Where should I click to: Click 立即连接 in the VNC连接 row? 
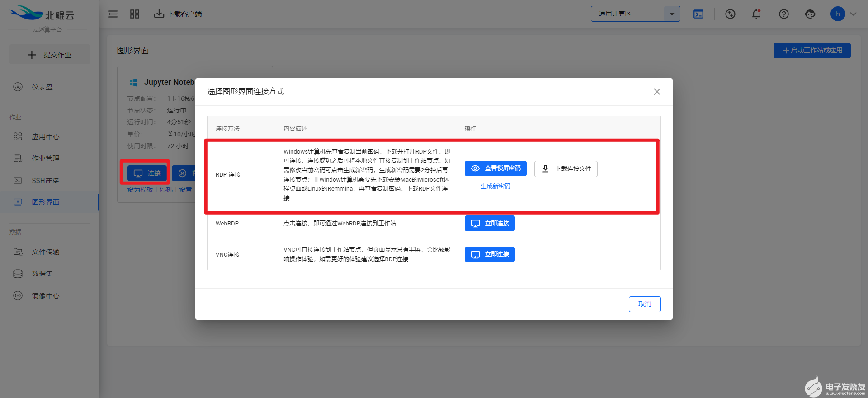[490, 254]
